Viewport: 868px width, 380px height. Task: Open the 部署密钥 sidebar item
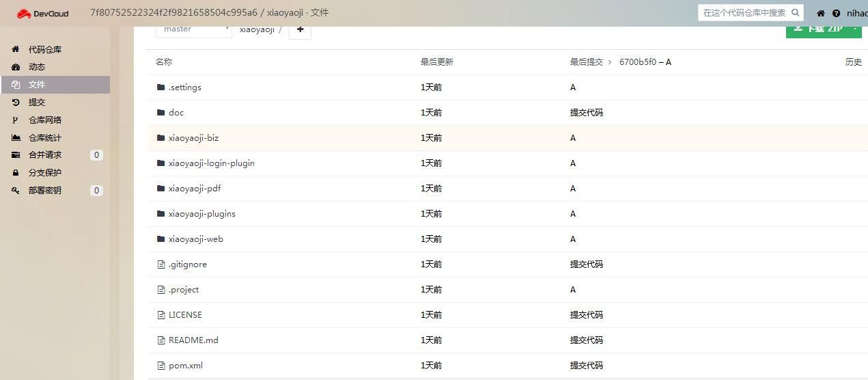point(55,191)
